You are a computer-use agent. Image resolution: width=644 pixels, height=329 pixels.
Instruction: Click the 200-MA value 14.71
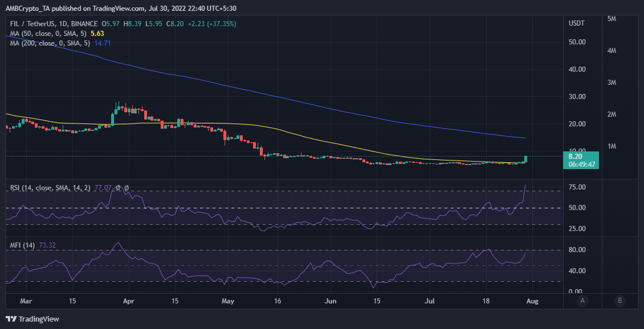pyautogui.click(x=102, y=43)
